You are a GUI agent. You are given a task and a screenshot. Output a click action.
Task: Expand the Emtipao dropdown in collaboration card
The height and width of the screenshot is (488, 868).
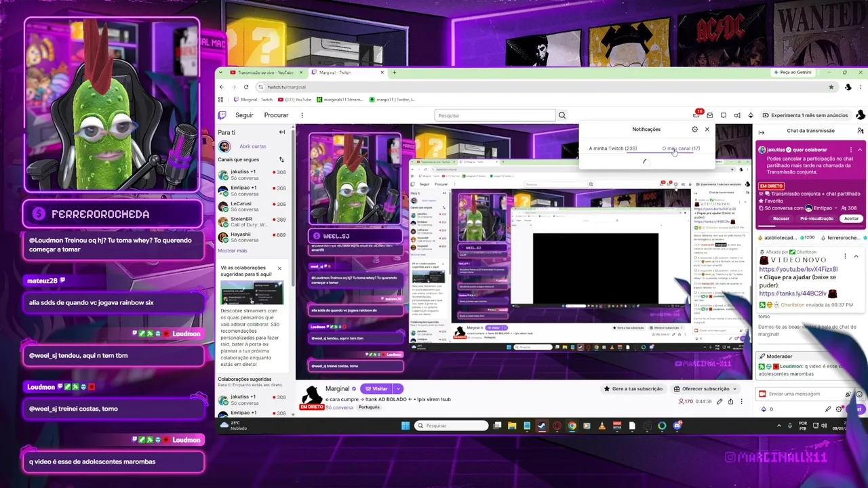(x=837, y=208)
